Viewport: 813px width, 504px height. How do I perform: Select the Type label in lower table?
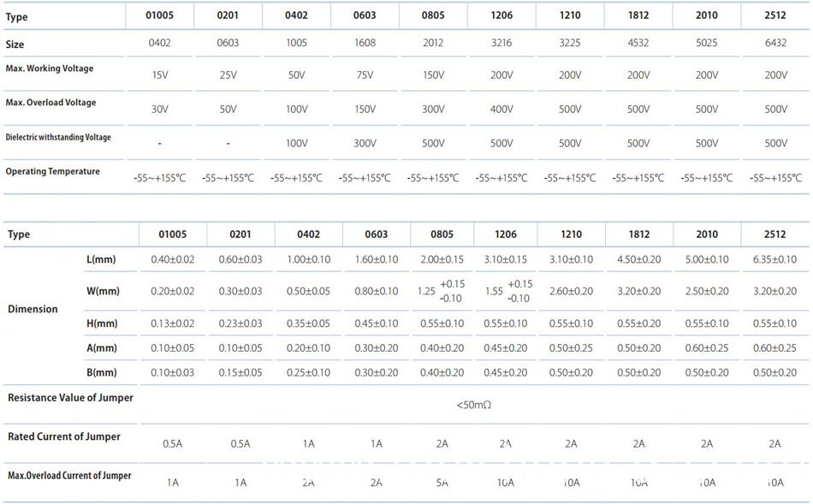pos(19,234)
